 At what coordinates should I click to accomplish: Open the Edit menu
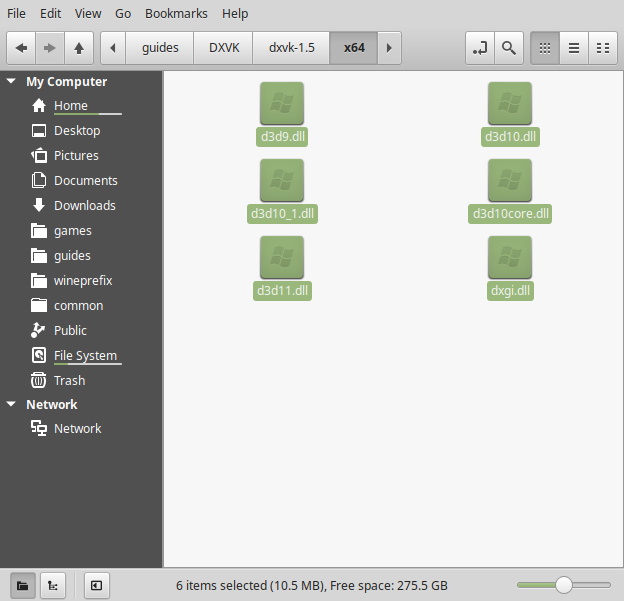tap(51, 14)
